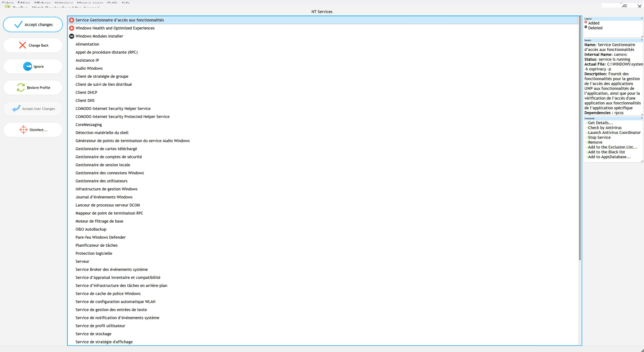This screenshot has width=644, height=352.
Task: Select Gestionnaire de comptes de sécurité
Action: point(109,157)
